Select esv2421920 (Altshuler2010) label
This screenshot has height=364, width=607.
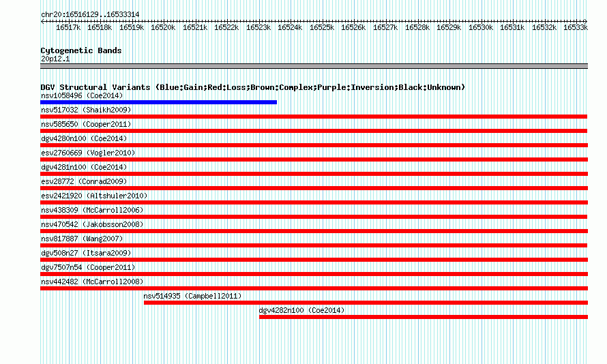pyautogui.click(x=94, y=196)
